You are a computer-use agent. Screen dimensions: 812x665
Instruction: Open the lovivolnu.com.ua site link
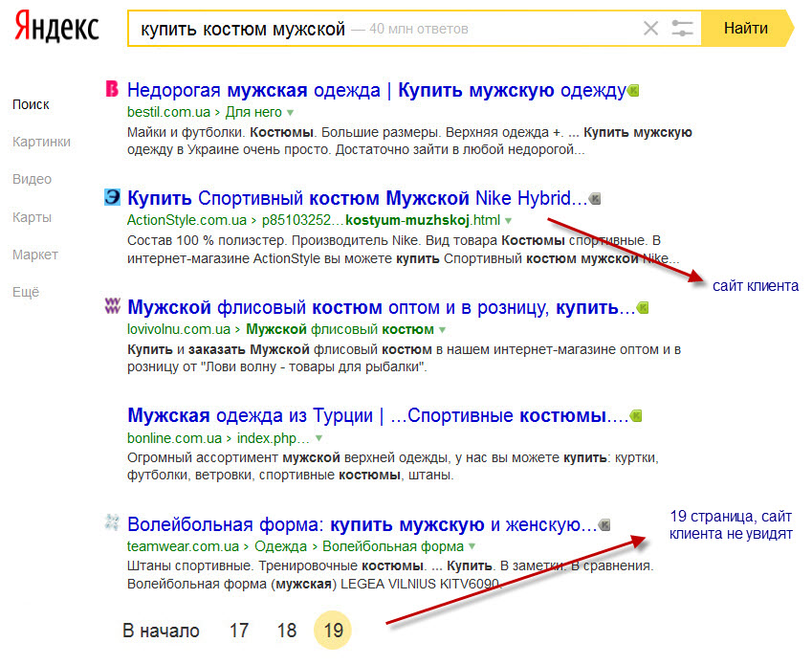click(x=179, y=329)
